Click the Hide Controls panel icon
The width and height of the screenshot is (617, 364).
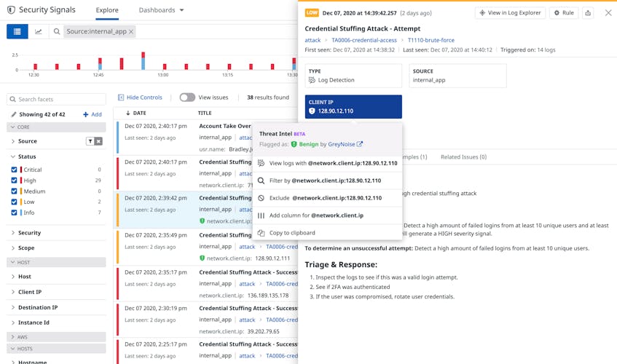coord(121,98)
